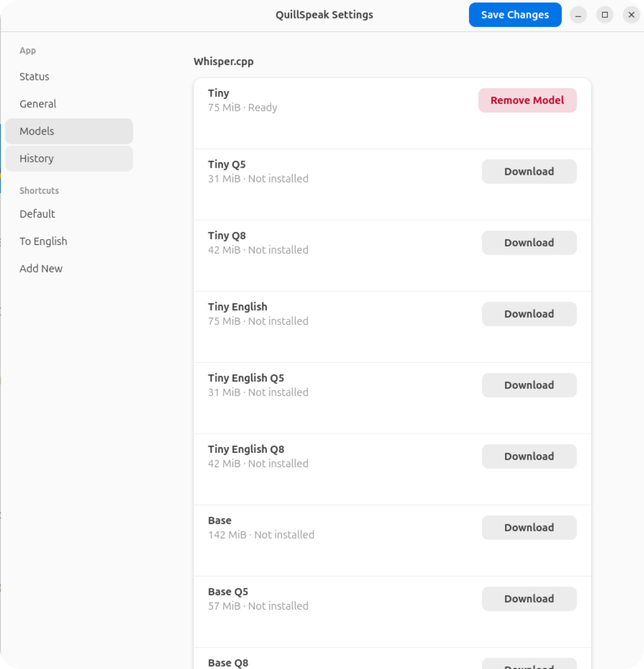The height and width of the screenshot is (669, 644).
Task: Select the Tiny English Q8 model name
Action: (246, 449)
